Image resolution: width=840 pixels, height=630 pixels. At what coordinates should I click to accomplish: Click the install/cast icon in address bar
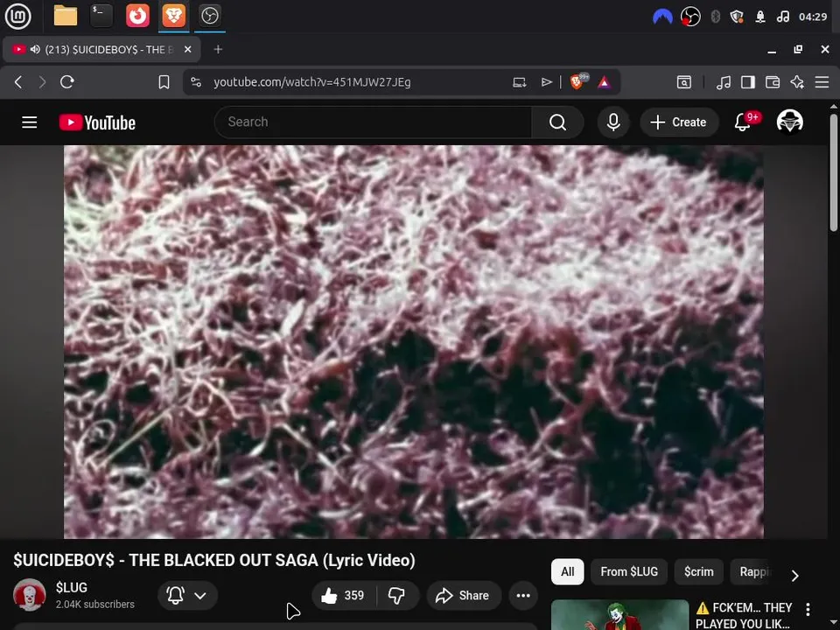tap(520, 82)
